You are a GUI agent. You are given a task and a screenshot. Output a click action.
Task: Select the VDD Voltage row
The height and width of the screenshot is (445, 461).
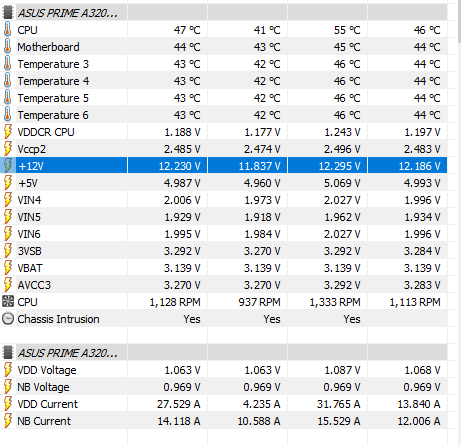(x=223, y=370)
